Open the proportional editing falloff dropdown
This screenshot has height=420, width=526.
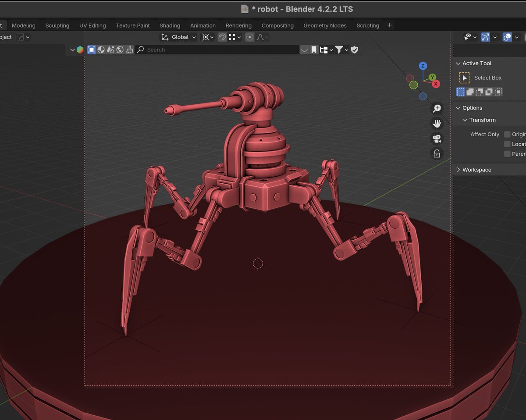pyautogui.click(x=262, y=37)
